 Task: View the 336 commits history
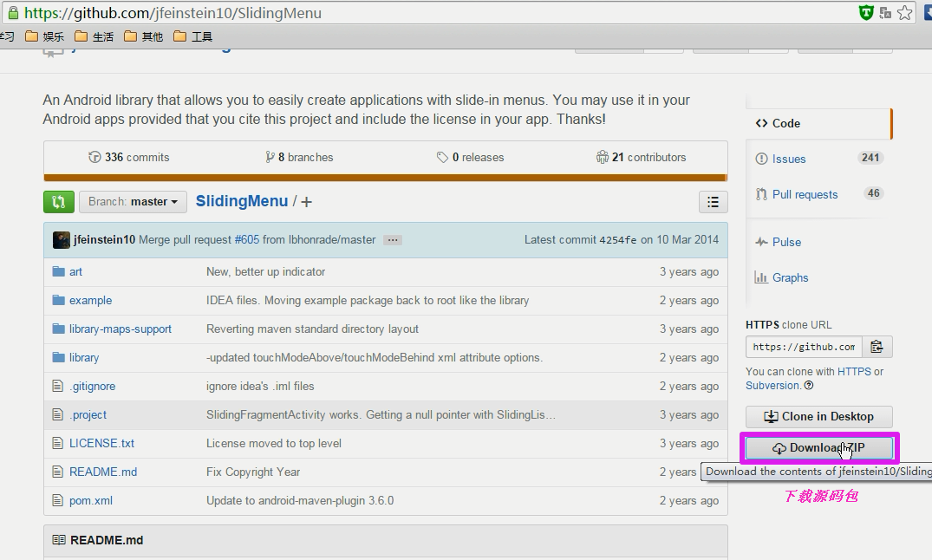(136, 157)
